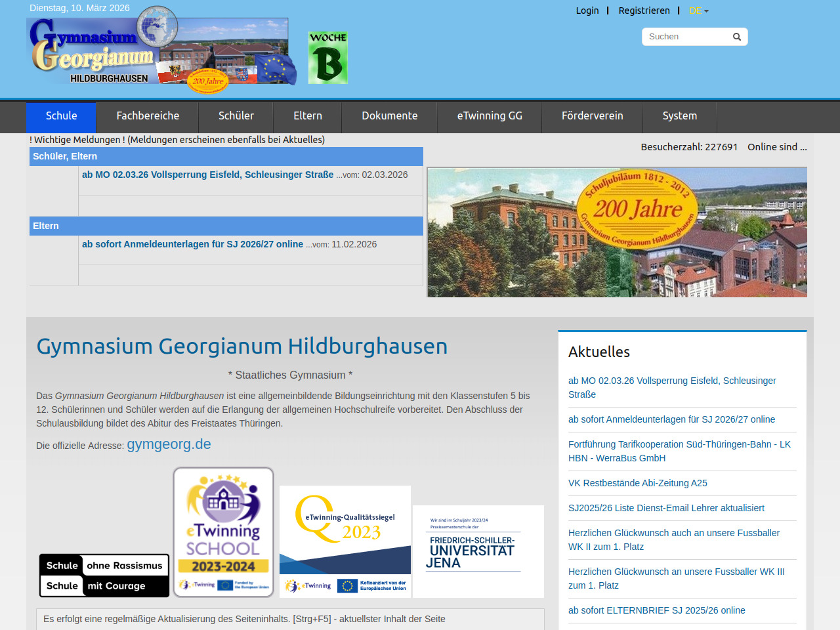Open Vollsperrung Eisfeld notice under Schüler, Eltern
This screenshot has width=840, height=630.
(207, 175)
